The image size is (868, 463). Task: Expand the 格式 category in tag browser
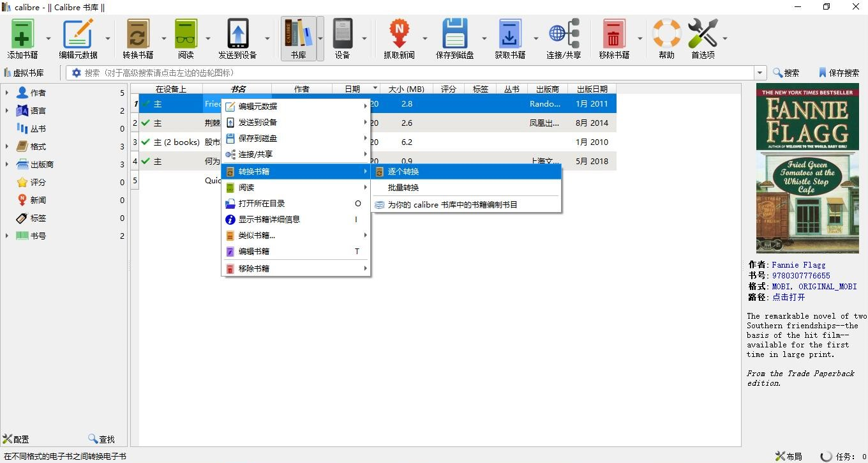click(x=7, y=146)
